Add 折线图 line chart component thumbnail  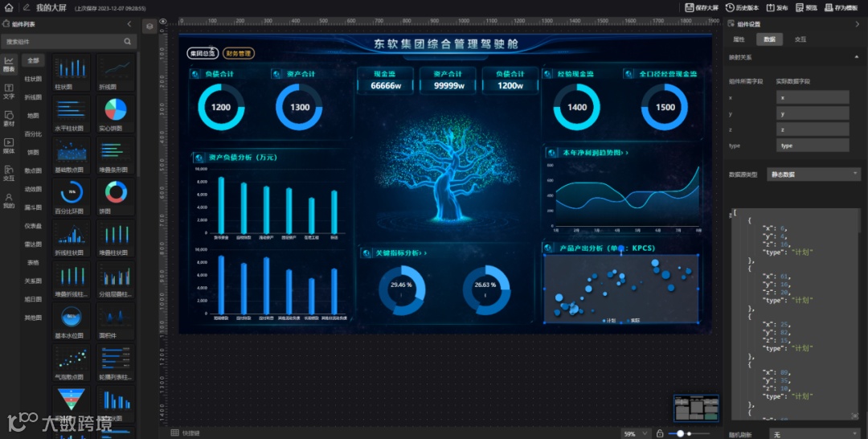pyautogui.click(x=116, y=72)
